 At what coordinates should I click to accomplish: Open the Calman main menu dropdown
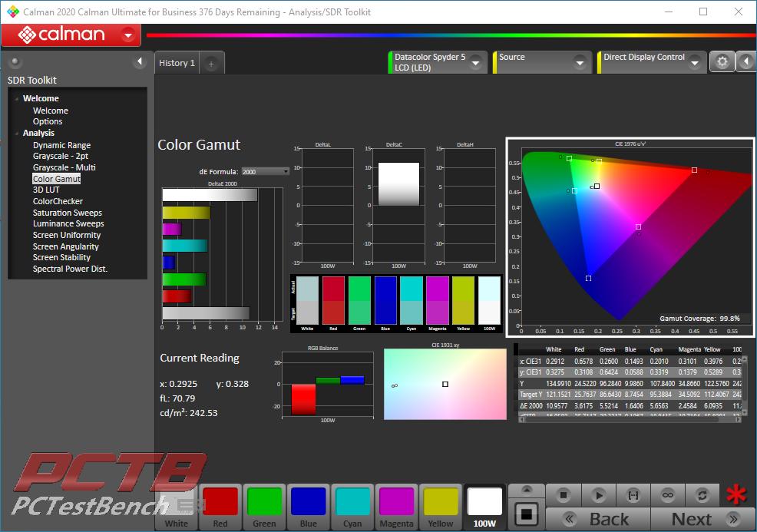(128, 35)
